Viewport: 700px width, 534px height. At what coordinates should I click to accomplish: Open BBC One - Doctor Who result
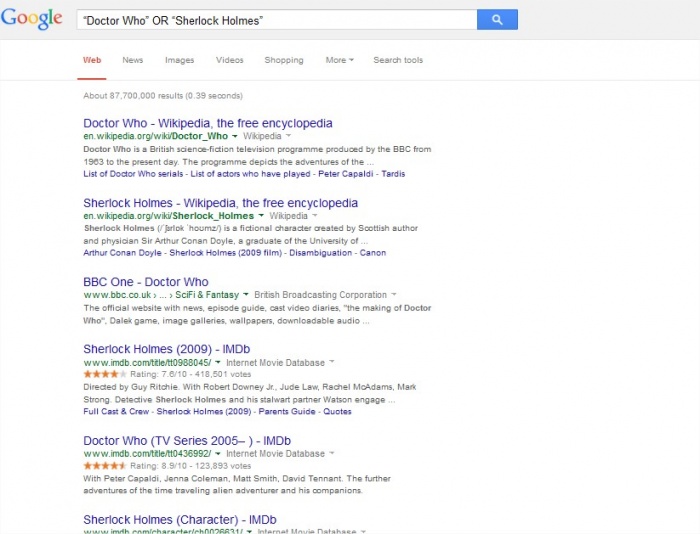[146, 282]
